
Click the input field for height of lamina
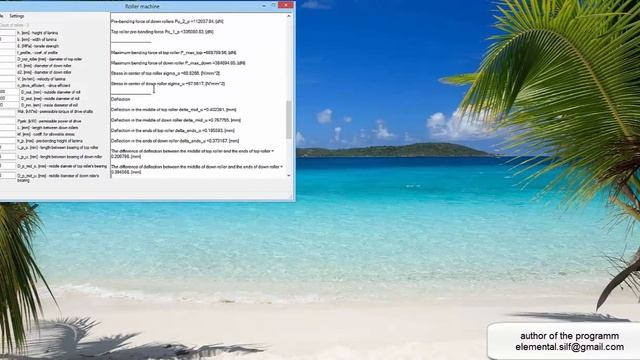pos(8,33)
